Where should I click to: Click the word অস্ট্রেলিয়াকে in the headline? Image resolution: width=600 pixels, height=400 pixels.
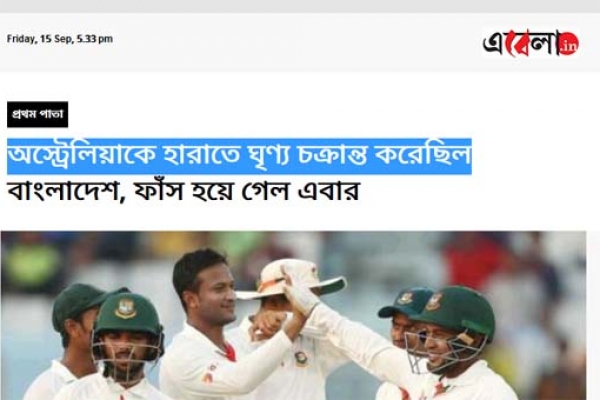click(83, 156)
